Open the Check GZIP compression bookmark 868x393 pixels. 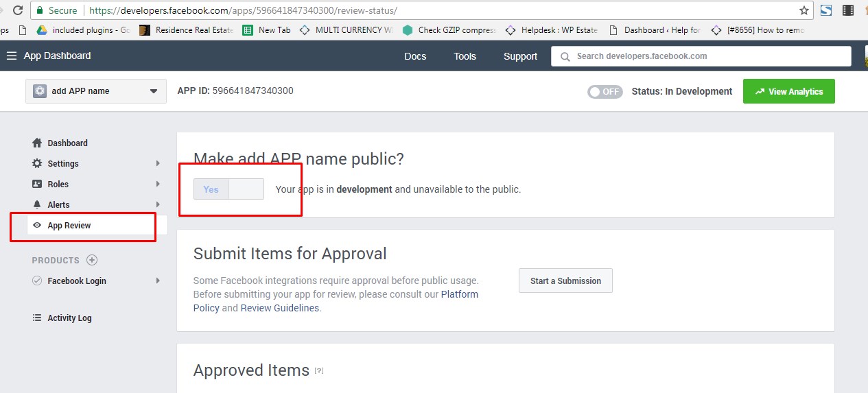click(x=449, y=30)
